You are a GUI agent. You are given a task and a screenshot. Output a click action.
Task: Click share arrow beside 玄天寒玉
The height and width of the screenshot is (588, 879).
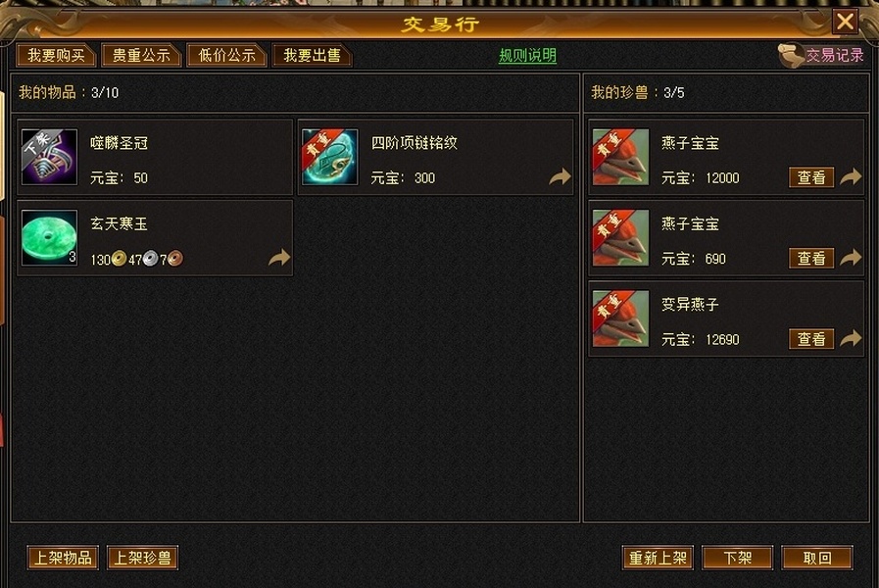[279, 258]
